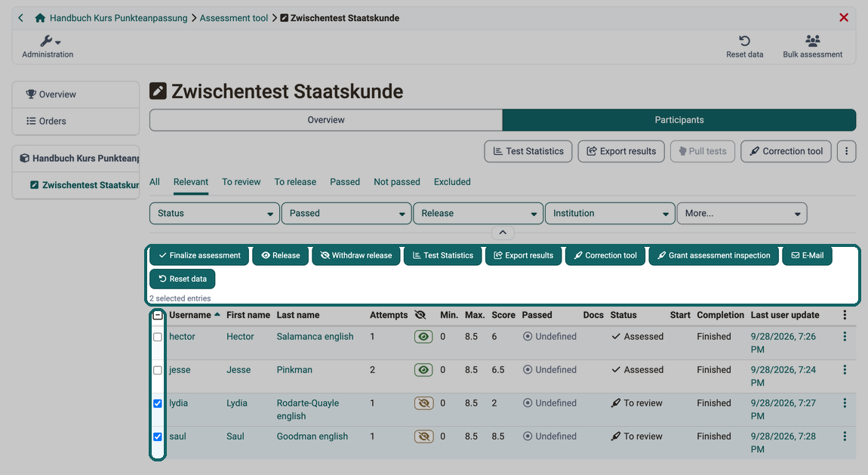Image resolution: width=868 pixels, height=475 pixels.
Task: Open the More... filter dropdown
Action: (x=742, y=213)
